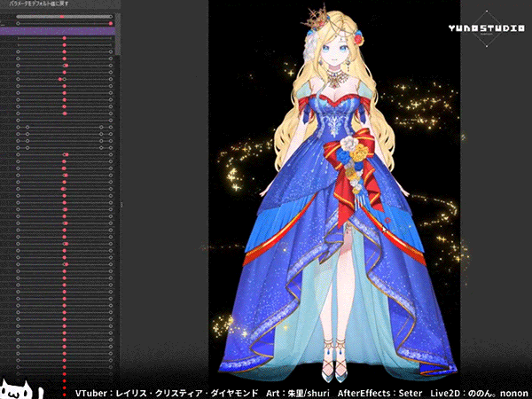
Task: Click the first slider handle below the purple row
Action: click(x=64, y=40)
